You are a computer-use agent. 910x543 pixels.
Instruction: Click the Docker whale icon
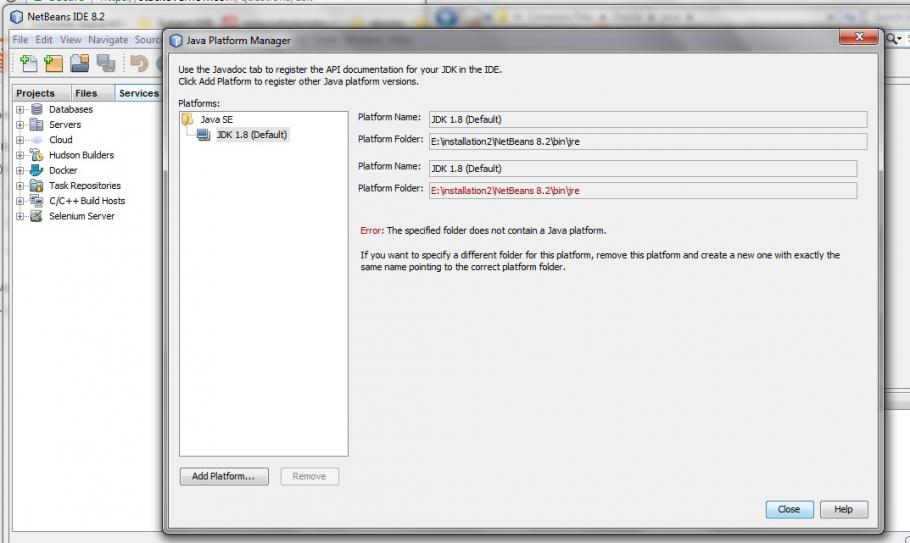tap(37, 170)
